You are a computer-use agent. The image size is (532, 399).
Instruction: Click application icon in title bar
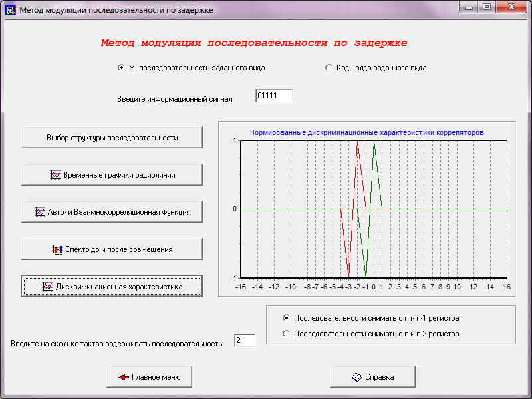pyautogui.click(x=11, y=10)
